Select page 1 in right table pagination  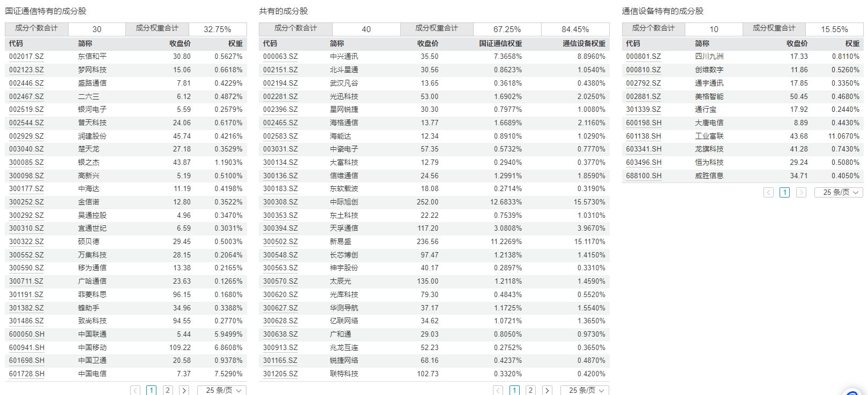pos(784,192)
